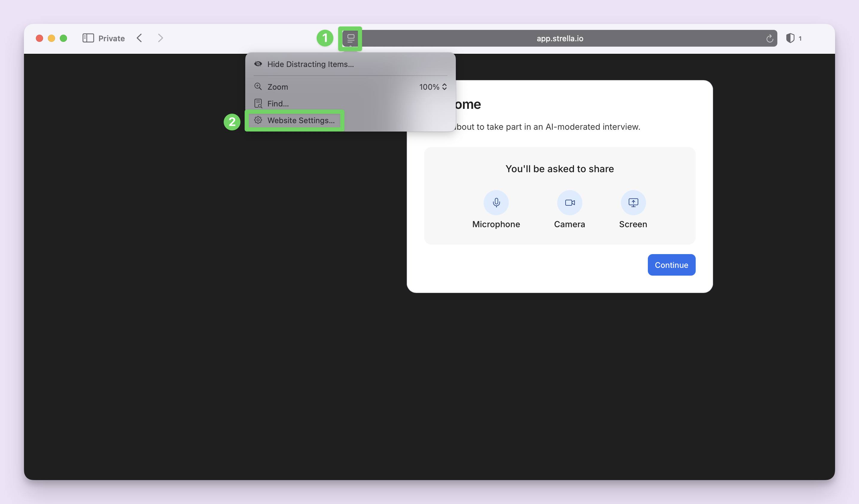This screenshot has height=504, width=859.
Task: Click the app.strella.io address field
Action: pyautogui.click(x=559, y=39)
